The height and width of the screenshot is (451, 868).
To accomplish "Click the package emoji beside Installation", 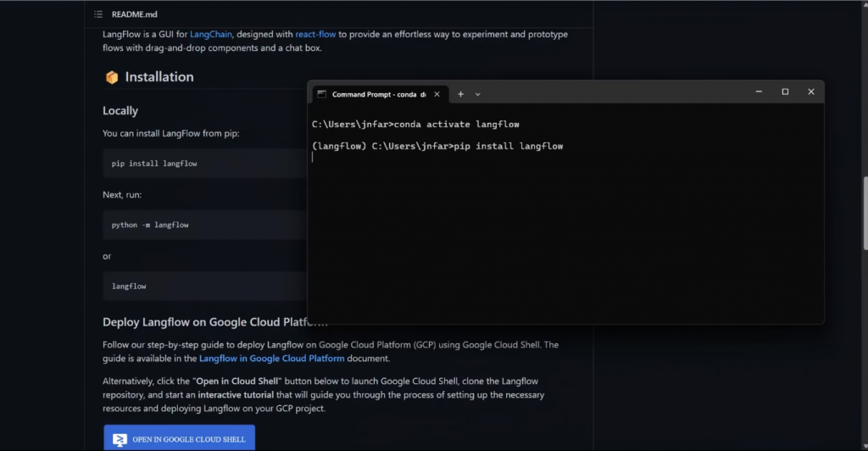I will point(111,77).
